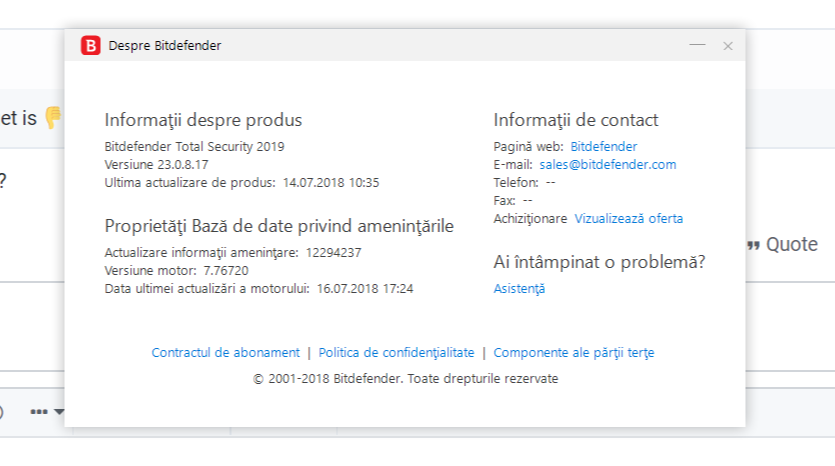The height and width of the screenshot is (466, 835).
Task: Click the copyright Bitdefender footer text
Action: click(405, 379)
